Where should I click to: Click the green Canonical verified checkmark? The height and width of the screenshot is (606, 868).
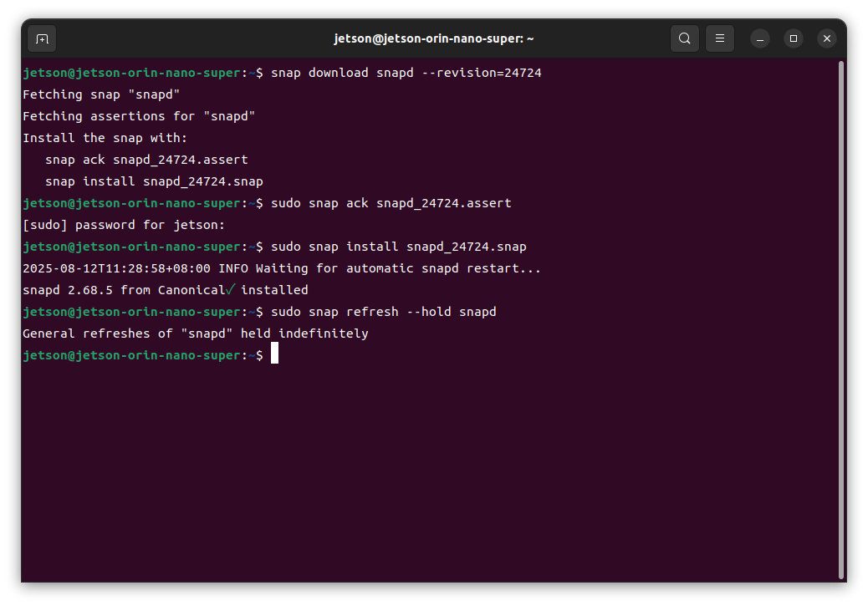click(232, 290)
